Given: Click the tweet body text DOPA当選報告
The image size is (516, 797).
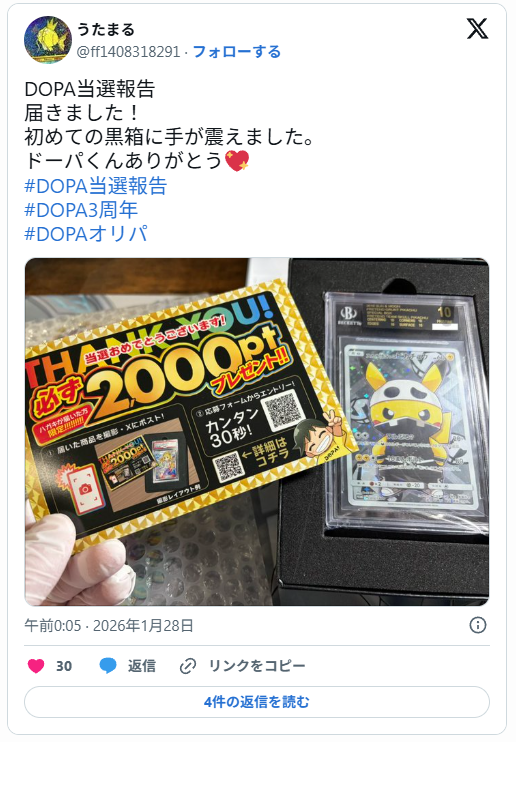Looking at the screenshot, I should pyautogui.click(x=89, y=89).
